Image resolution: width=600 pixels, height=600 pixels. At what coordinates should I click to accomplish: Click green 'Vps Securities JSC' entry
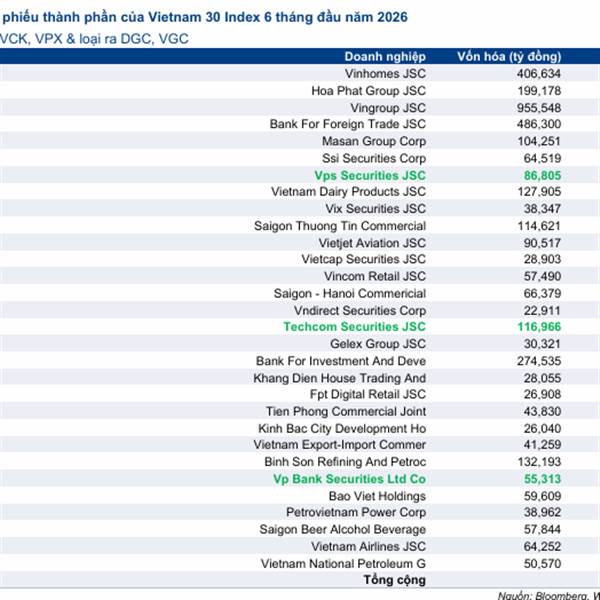click(x=370, y=176)
